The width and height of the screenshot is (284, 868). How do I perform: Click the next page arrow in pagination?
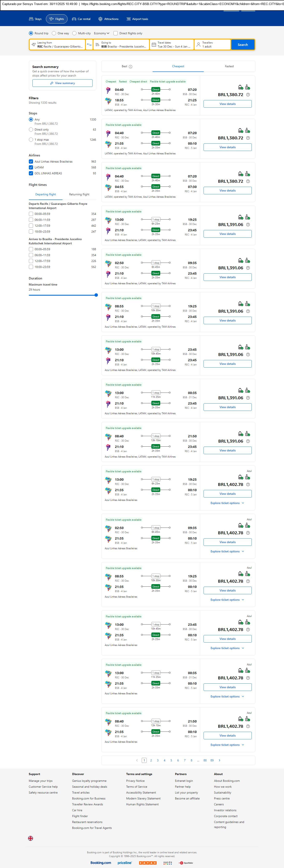click(x=220, y=760)
